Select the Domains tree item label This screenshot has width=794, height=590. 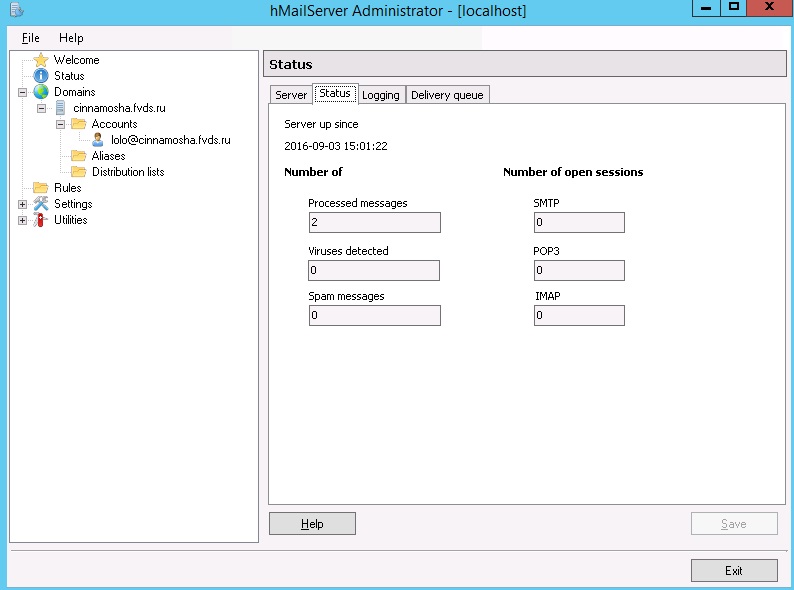click(x=74, y=92)
